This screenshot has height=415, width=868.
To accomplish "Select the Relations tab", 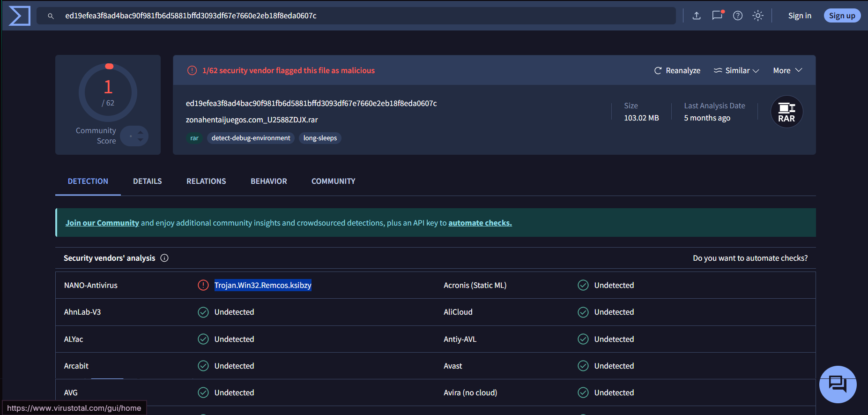I will [x=206, y=181].
